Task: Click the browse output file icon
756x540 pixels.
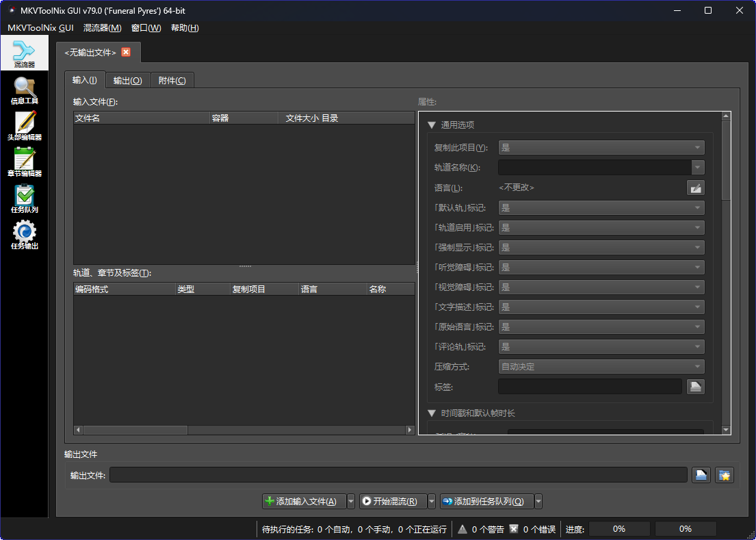Action: coord(701,475)
